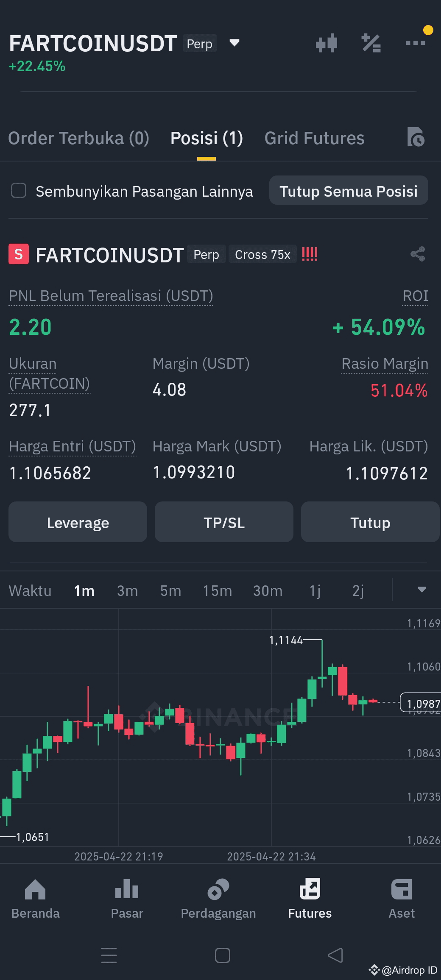Tap the Perp badge in header
441x980 pixels.
pyautogui.click(x=200, y=43)
